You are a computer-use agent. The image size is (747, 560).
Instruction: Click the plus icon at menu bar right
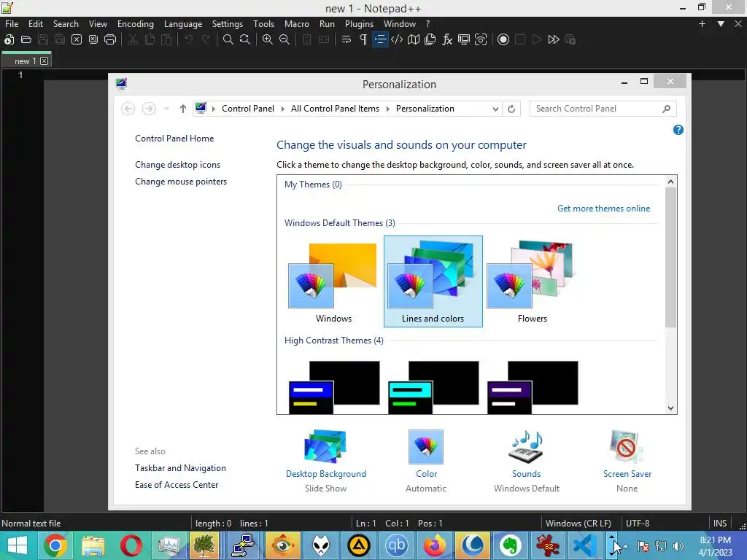tap(702, 24)
